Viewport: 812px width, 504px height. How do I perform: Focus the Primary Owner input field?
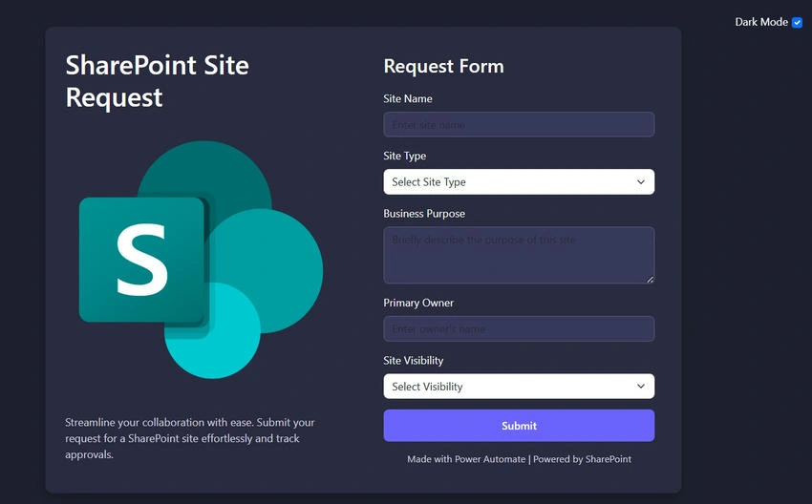coord(519,329)
